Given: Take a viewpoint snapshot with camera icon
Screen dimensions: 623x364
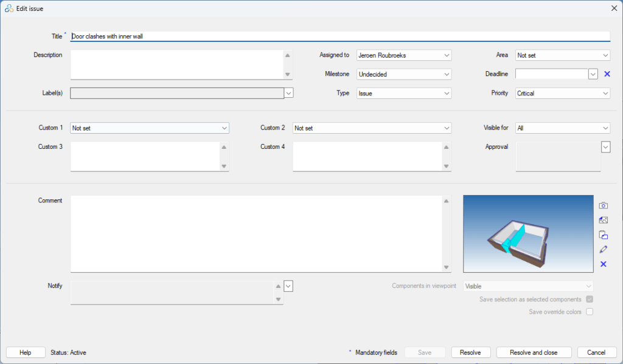Looking at the screenshot, I should [603, 205].
